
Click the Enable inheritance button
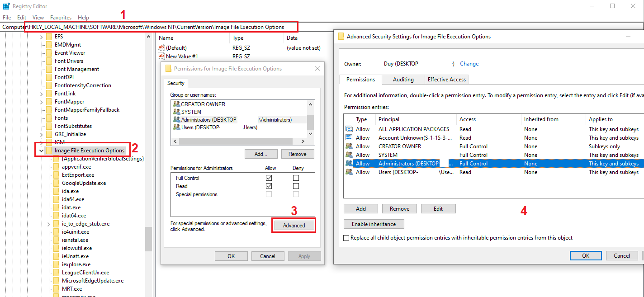(x=374, y=224)
